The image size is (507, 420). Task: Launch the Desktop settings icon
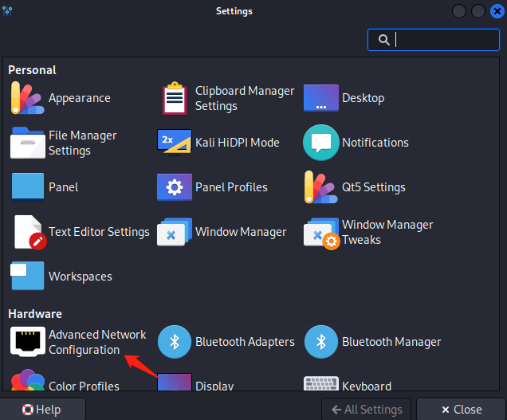coord(321,98)
